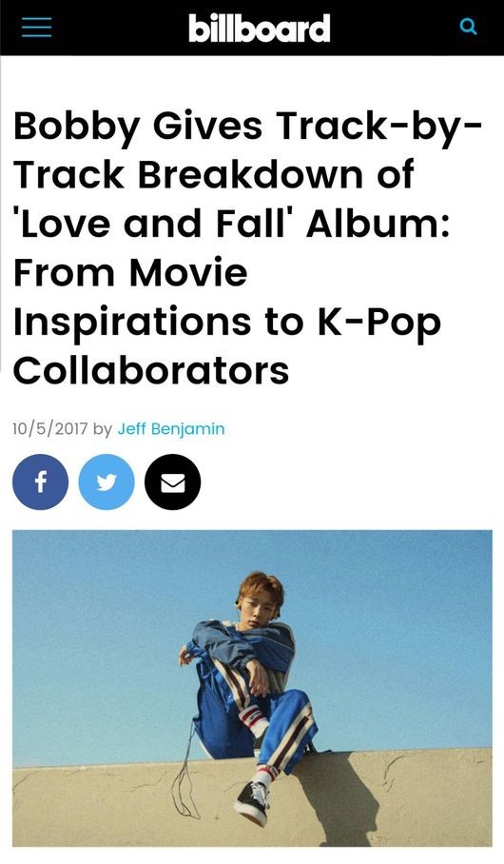Click the 10/5/2017 publish date
The width and height of the screenshot is (504, 864).
pyautogui.click(x=50, y=429)
